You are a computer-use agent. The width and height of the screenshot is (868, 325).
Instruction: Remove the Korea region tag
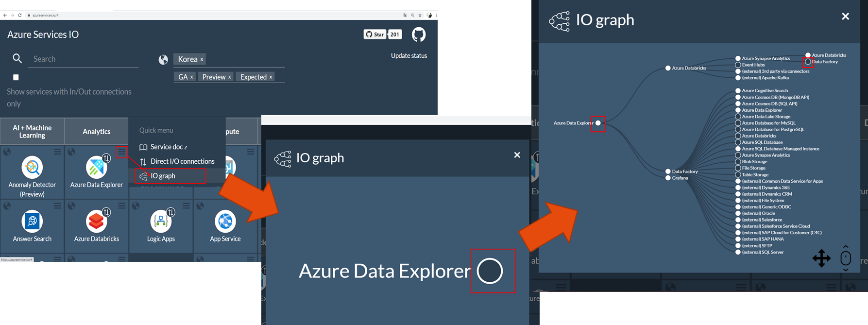[202, 59]
